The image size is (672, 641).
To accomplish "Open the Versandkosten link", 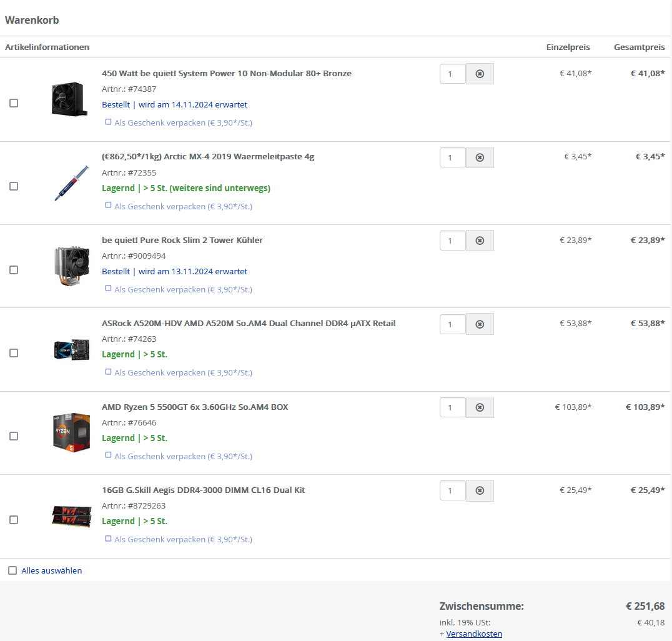I will pyautogui.click(x=474, y=634).
